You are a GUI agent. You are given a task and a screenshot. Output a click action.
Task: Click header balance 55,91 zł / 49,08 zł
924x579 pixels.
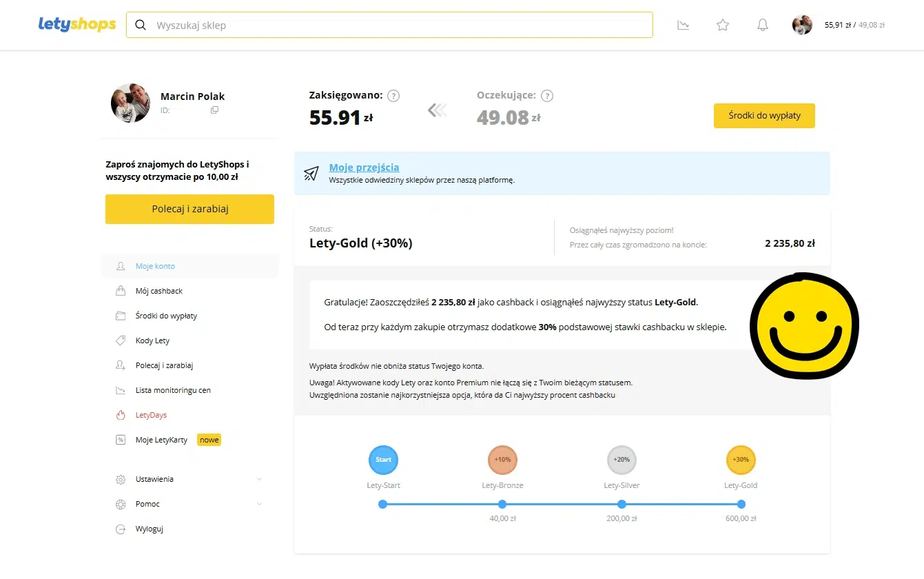click(854, 26)
